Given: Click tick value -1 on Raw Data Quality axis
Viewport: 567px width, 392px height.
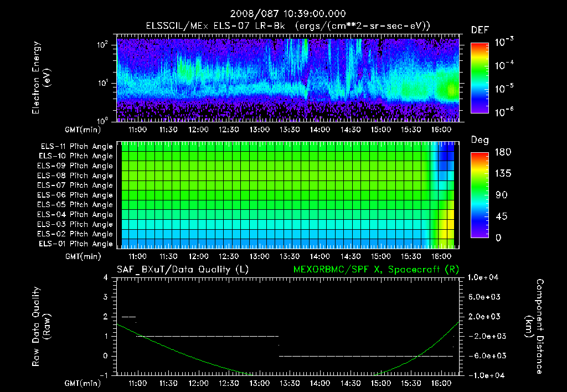Looking at the screenshot, I should [x=104, y=375].
